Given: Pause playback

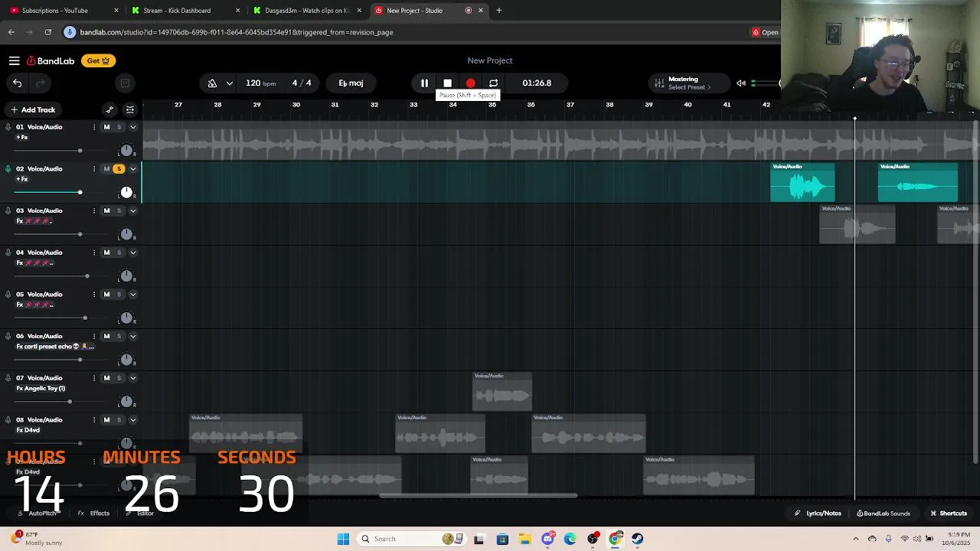Looking at the screenshot, I should [424, 83].
